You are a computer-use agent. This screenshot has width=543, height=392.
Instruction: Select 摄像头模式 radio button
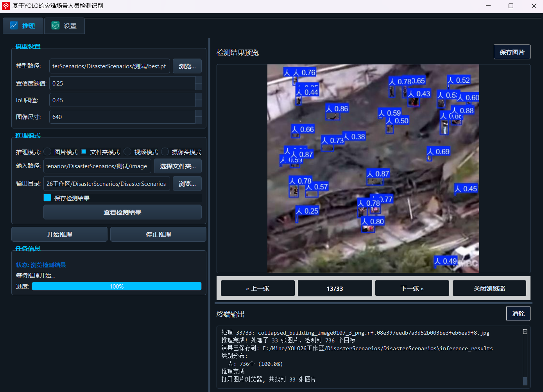pyautogui.click(x=165, y=151)
